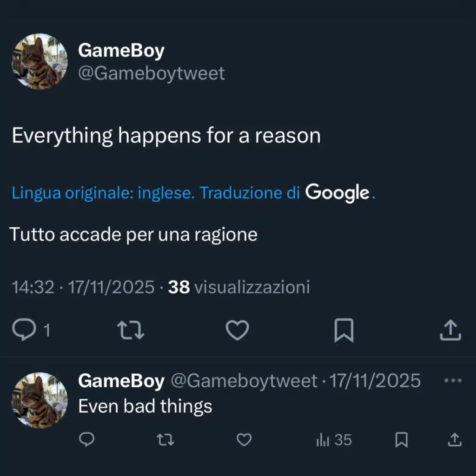This screenshot has height=476, width=476.
Task: Bookmark the main tweet
Action: point(344,330)
